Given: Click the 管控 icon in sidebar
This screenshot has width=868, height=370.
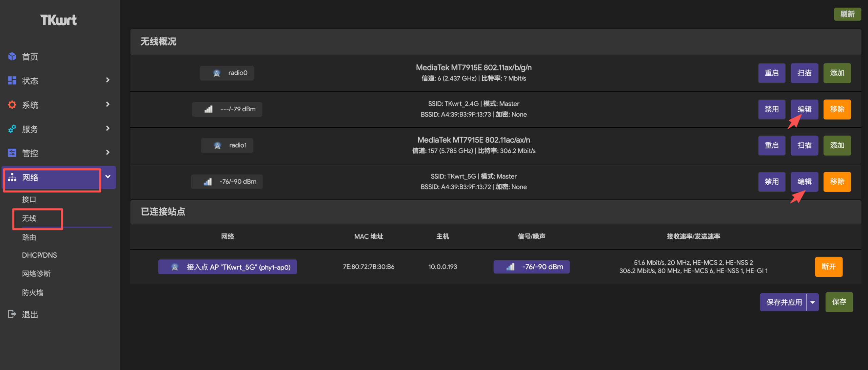Looking at the screenshot, I should pos(12,153).
